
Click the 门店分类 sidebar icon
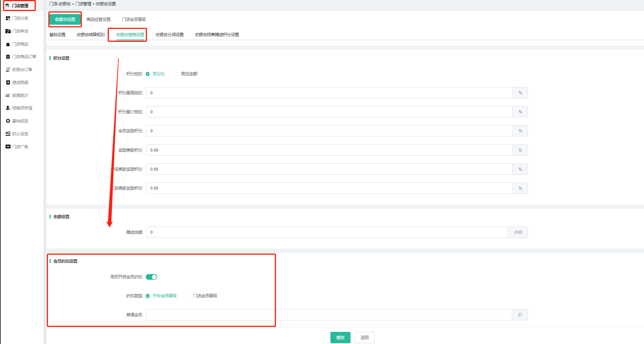8,18
